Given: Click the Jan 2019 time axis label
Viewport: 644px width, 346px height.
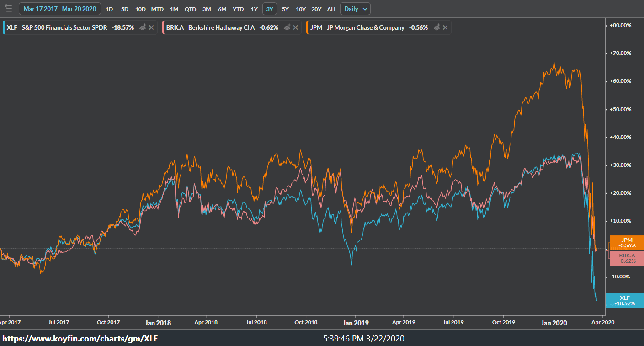Looking at the screenshot, I should 356,323.
